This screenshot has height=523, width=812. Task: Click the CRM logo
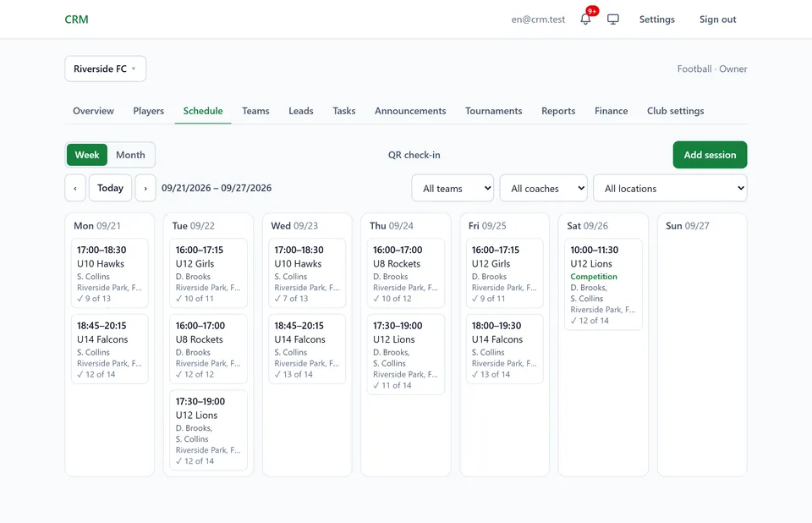(77, 19)
